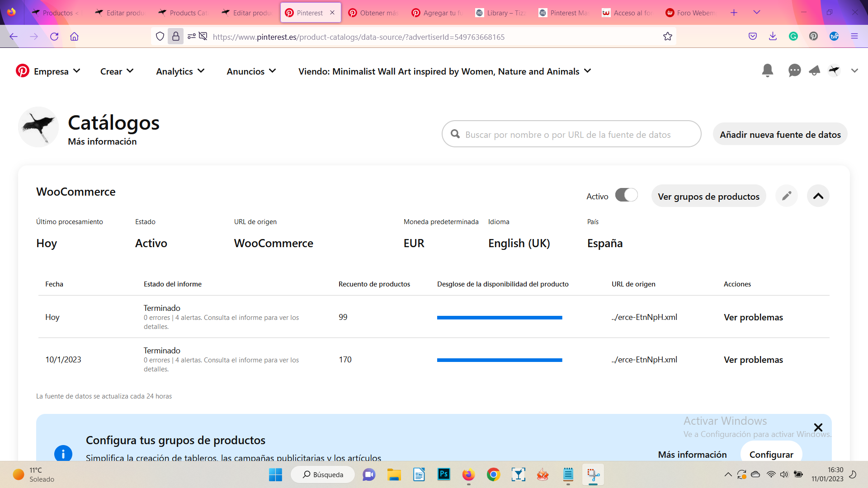
Task: Open the downloads arrow icon
Action: coord(773,37)
